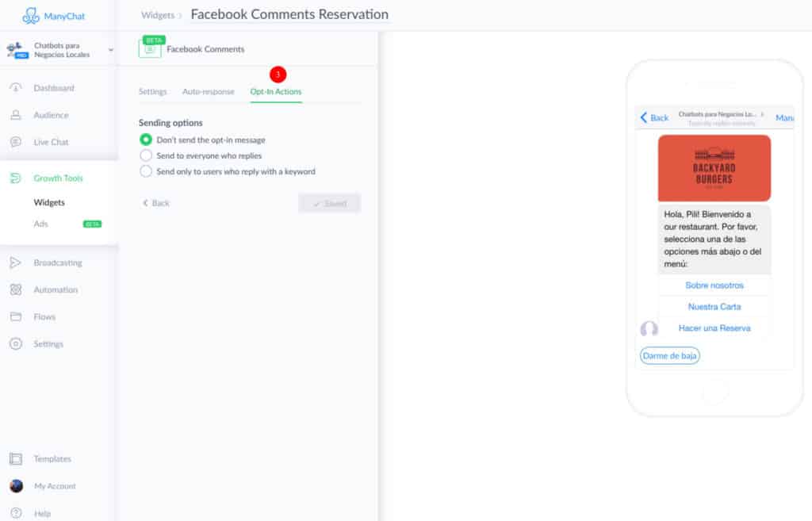The image size is (812, 521).
Task: Click the phone preview home button
Action: point(714,393)
